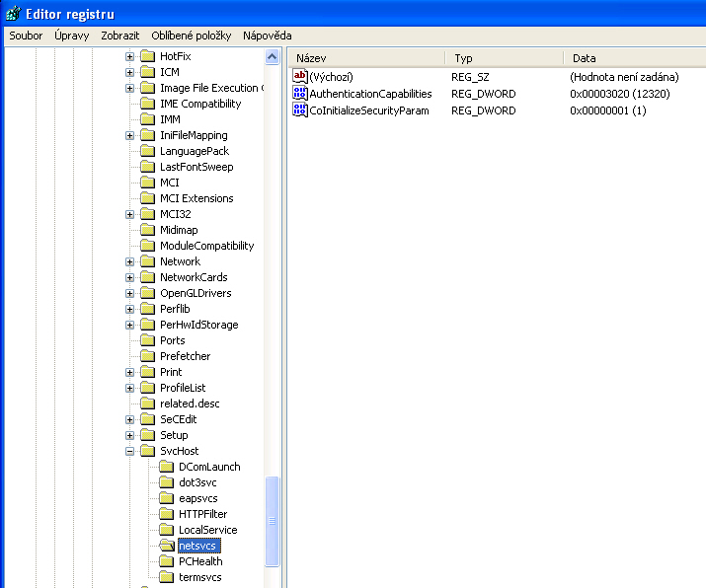The image size is (706, 588).
Task: Select the IMM key
Action: click(170, 119)
